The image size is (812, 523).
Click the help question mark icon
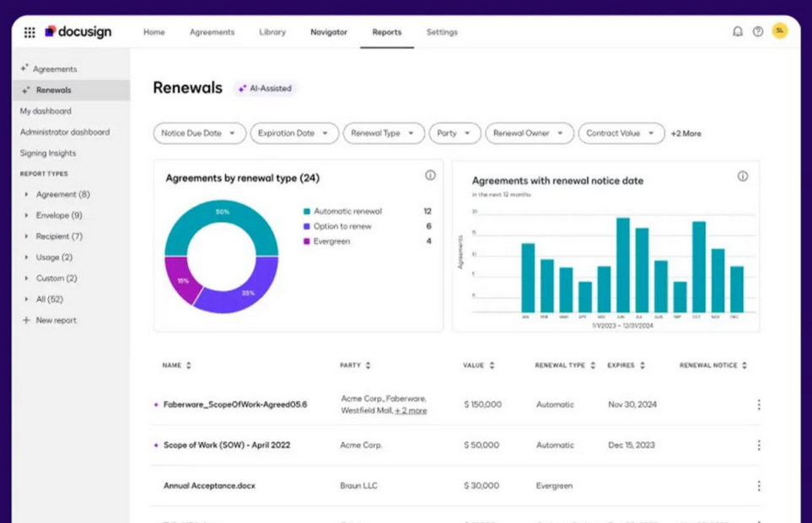pyautogui.click(x=757, y=30)
